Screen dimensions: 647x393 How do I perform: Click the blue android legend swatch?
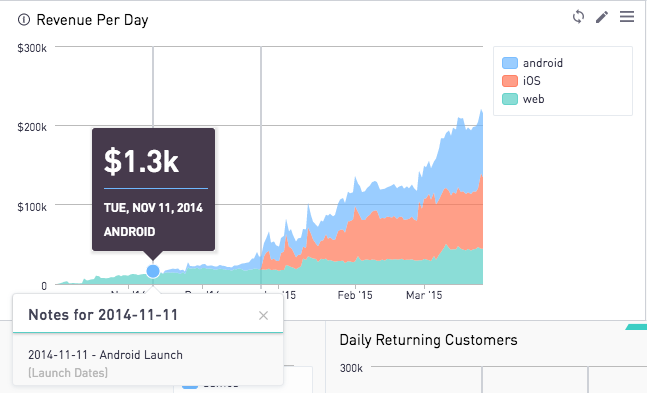tap(510, 63)
